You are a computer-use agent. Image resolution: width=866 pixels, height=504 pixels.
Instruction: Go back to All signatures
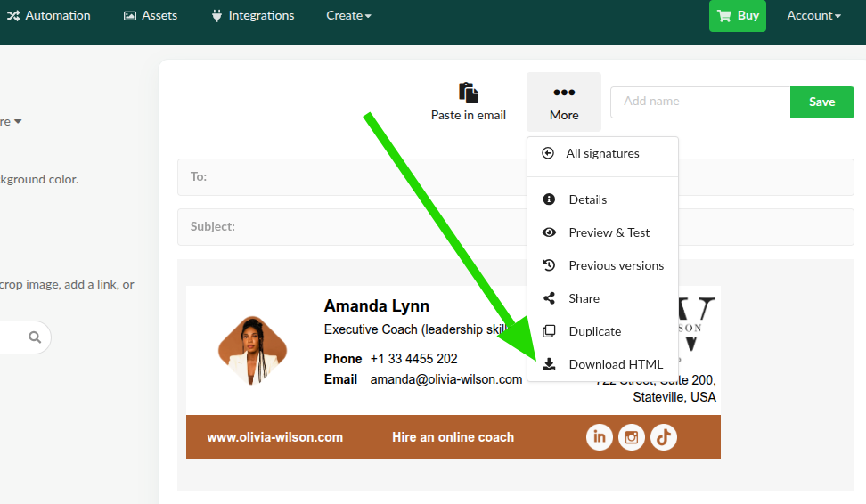(602, 153)
